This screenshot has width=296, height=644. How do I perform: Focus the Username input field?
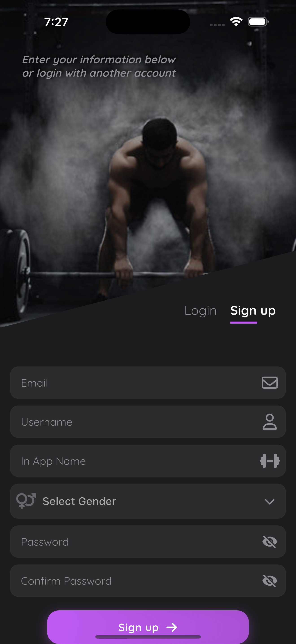click(148, 422)
